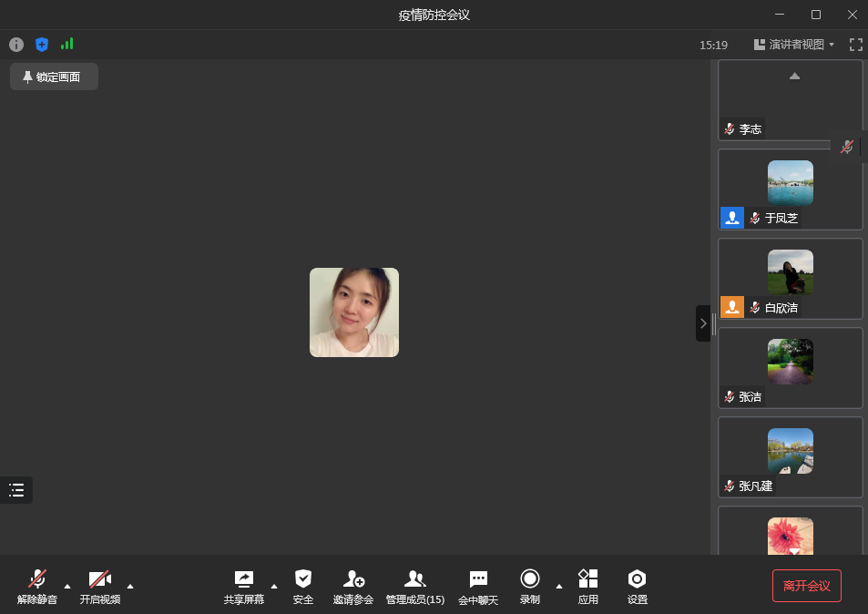Viewport: 868px width, 614px height.
Task: Enter full screen mode
Action: [x=855, y=45]
